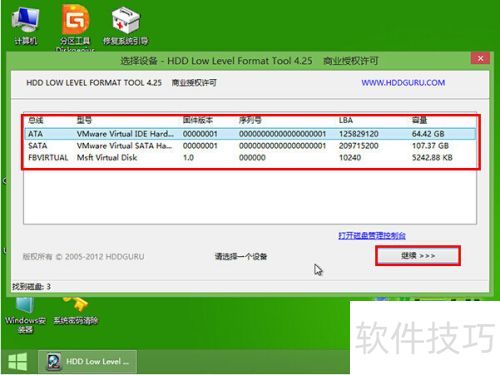500x375 pixels.
Task: Click the 10240 LBA value
Action: 350,157
